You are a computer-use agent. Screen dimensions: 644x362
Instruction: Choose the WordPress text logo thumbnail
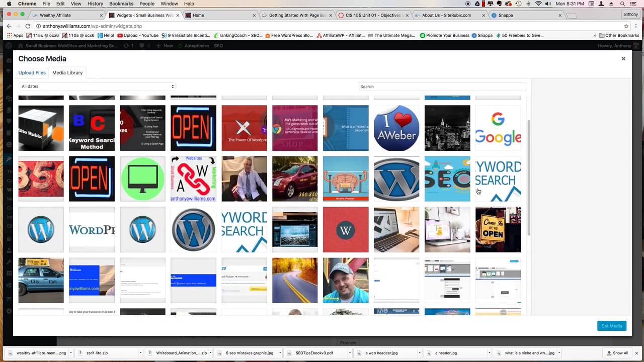pyautogui.click(x=92, y=229)
